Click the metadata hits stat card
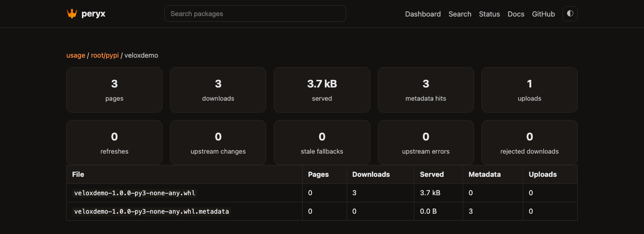Image resolution: width=644 pixels, height=234 pixels. pyautogui.click(x=426, y=90)
